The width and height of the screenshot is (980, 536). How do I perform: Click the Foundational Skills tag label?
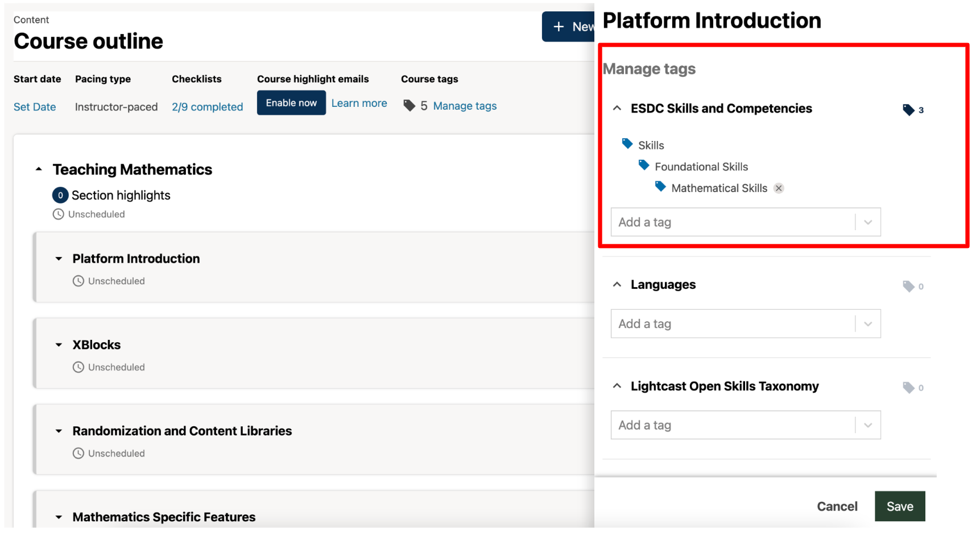(x=701, y=167)
